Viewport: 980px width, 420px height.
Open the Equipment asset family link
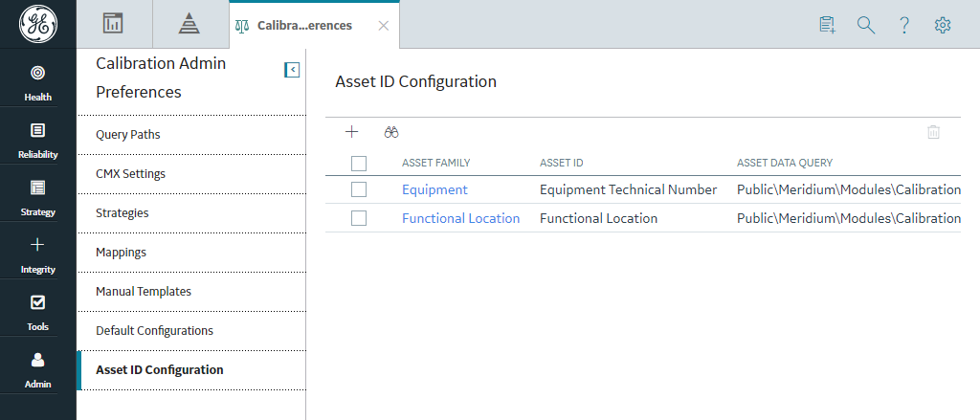pos(434,189)
